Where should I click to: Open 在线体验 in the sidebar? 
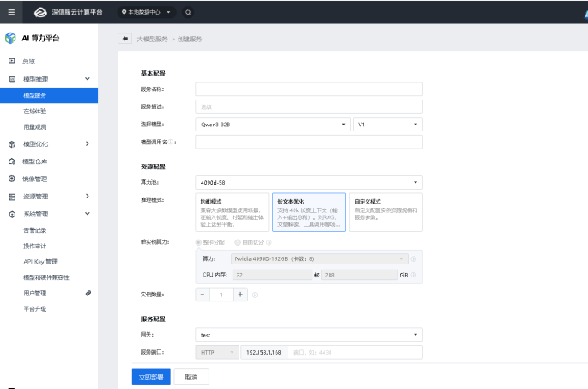tap(35, 111)
